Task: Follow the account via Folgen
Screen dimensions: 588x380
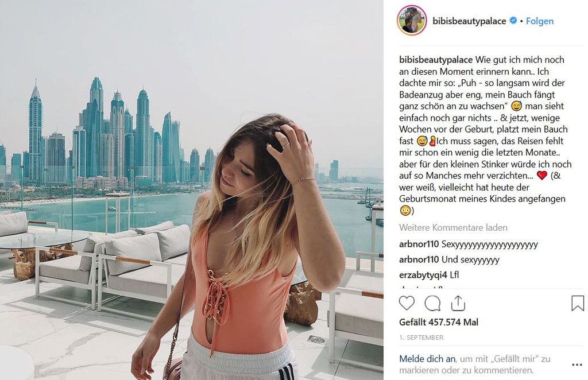Action: (x=540, y=21)
